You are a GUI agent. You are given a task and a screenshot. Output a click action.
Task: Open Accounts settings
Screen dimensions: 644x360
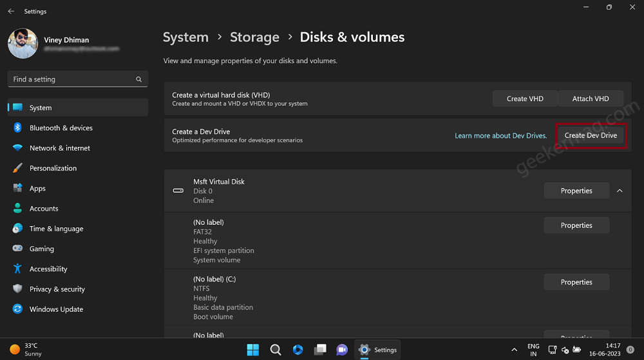click(x=78, y=208)
